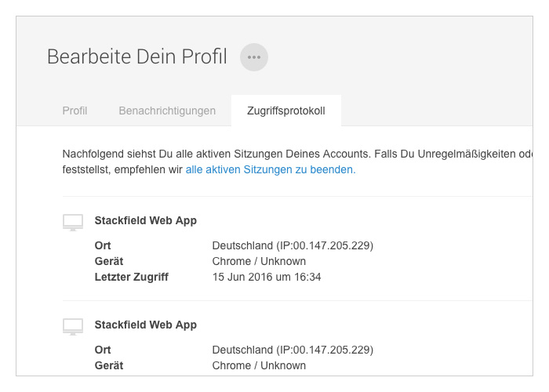This screenshot has height=392, width=549.
Task: Click the second session's 'Ort' label
Action: 103,350
